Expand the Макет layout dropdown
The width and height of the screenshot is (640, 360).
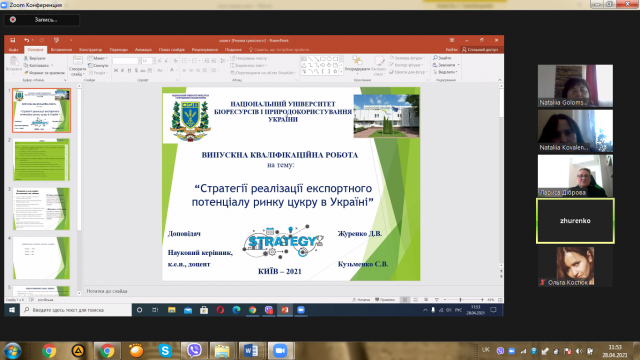98,58
